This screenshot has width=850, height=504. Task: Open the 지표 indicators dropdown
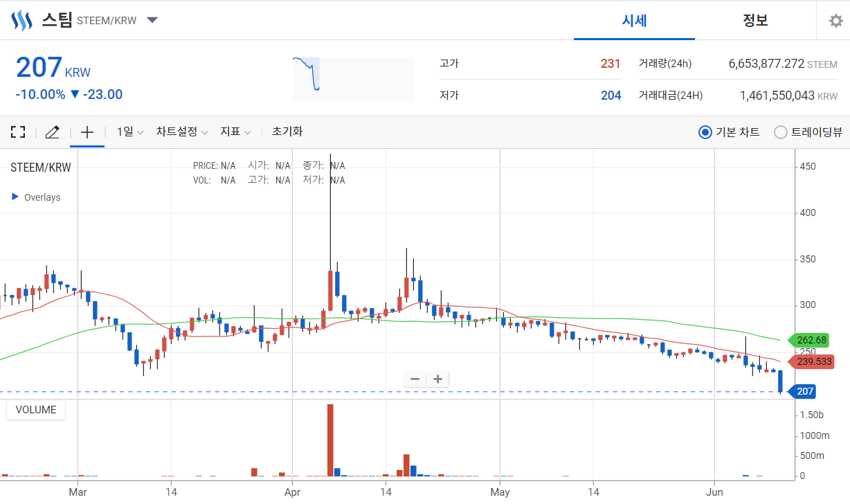coord(235,132)
